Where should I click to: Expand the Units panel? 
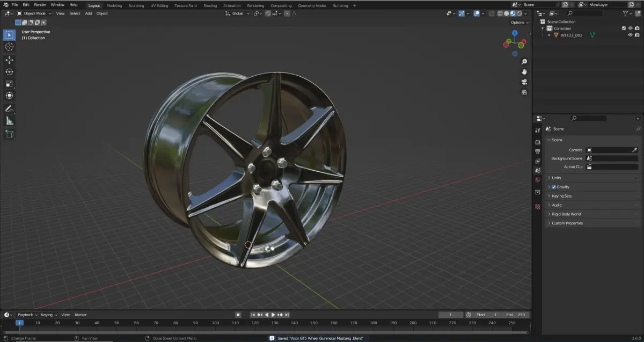point(593,178)
